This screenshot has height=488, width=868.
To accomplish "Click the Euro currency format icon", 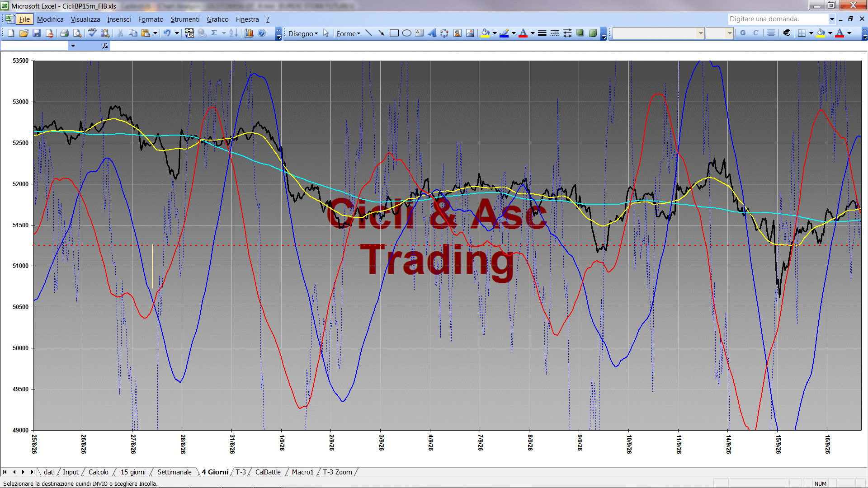I will (787, 33).
